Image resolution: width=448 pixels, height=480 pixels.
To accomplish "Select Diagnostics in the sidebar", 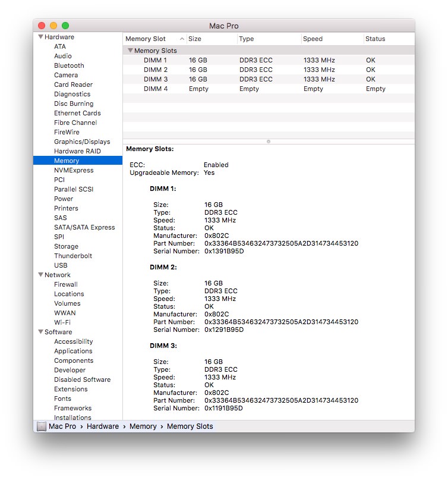I will point(72,94).
